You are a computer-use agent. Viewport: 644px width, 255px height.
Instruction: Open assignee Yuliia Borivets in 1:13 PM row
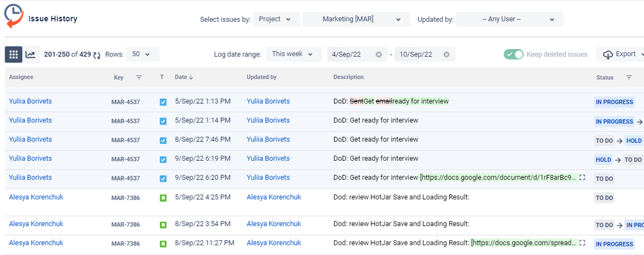pyautogui.click(x=30, y=101)
